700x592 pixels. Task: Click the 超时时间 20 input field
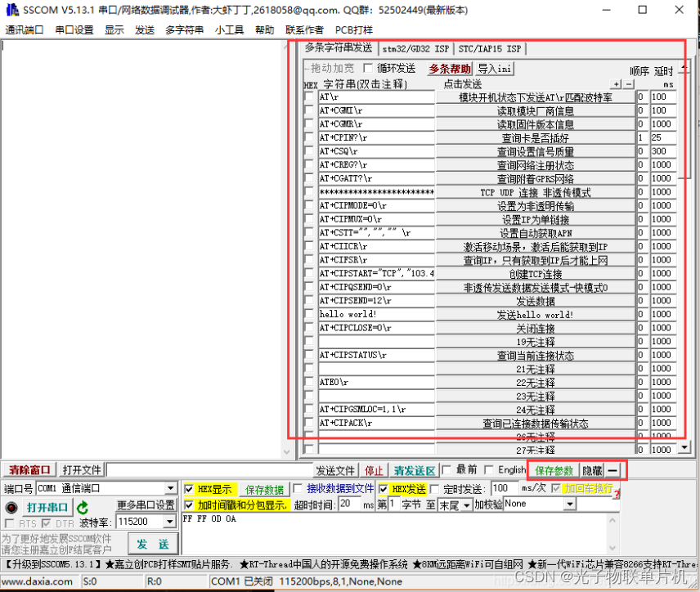350,504
